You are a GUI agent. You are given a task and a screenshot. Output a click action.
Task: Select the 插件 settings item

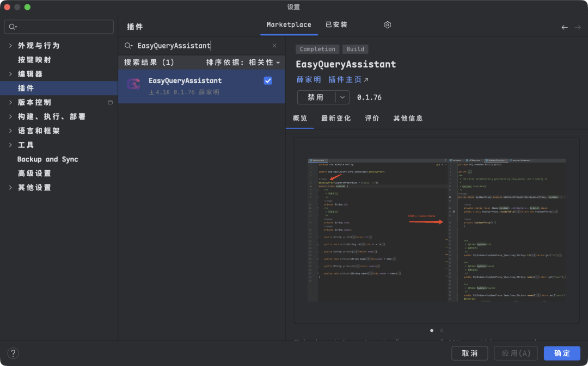click(59, 88)
